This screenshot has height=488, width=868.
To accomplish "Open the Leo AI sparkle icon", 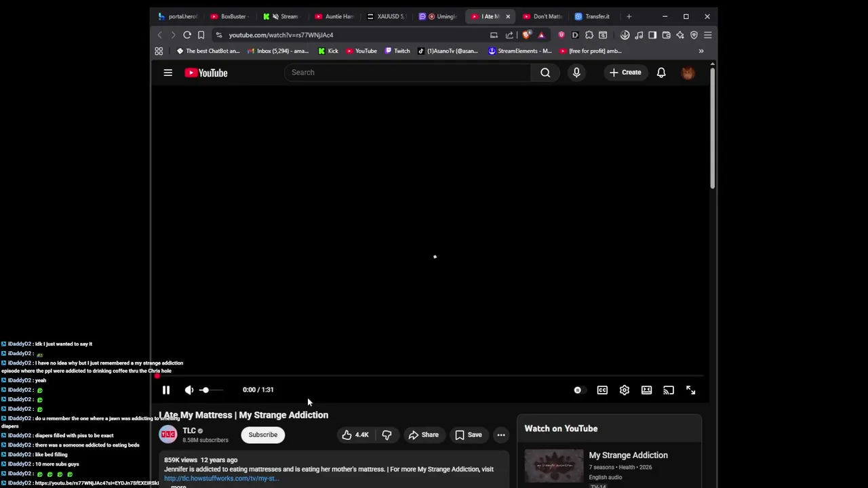I will pos(680,35).
